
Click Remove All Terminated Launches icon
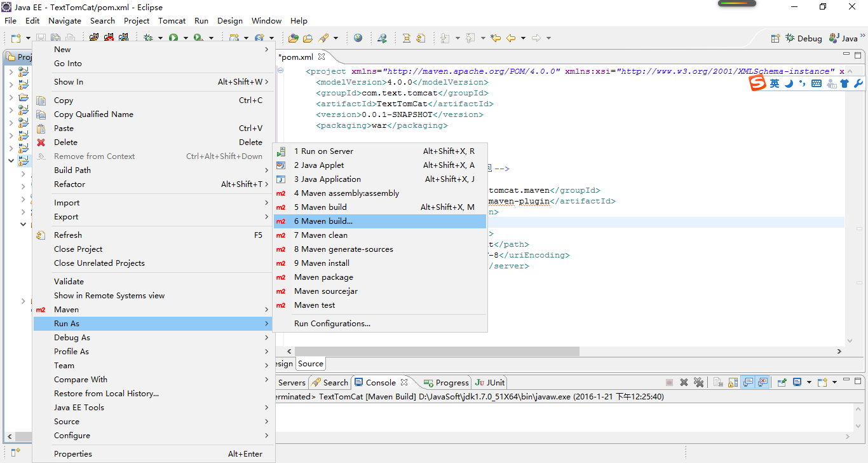point(699,382)
